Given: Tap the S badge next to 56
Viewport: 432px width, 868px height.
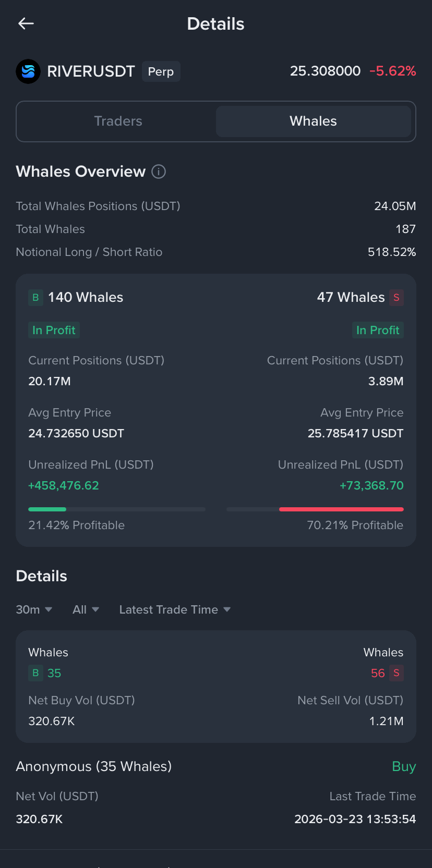Looking at the screenshot, I should pyautogui.click(x=397, y=673).
